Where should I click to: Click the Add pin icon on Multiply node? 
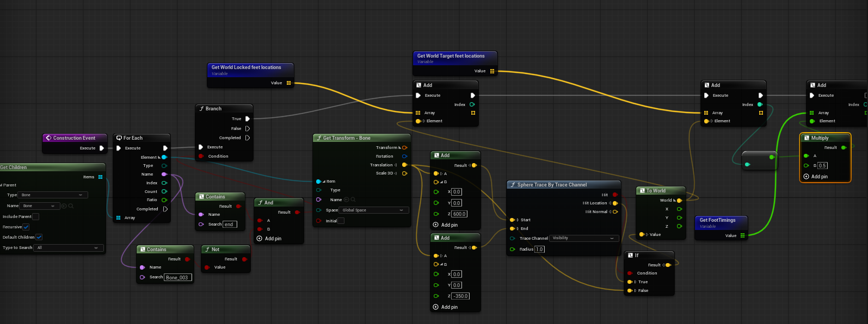(x=806, y=177)
